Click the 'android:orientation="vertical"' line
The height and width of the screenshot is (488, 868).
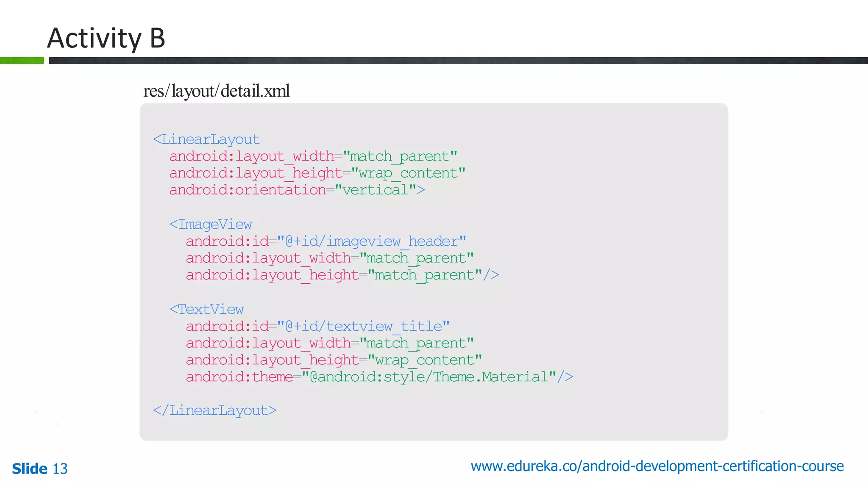click(x=297, y=190)
